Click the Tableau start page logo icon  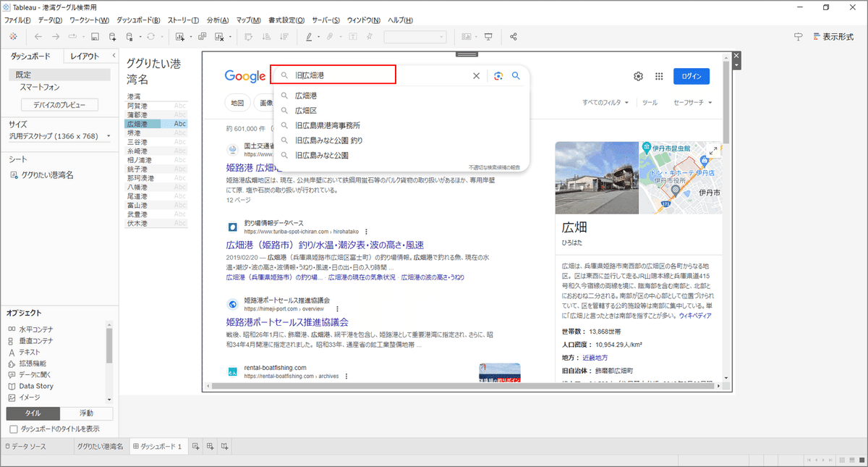click(13, 36)
